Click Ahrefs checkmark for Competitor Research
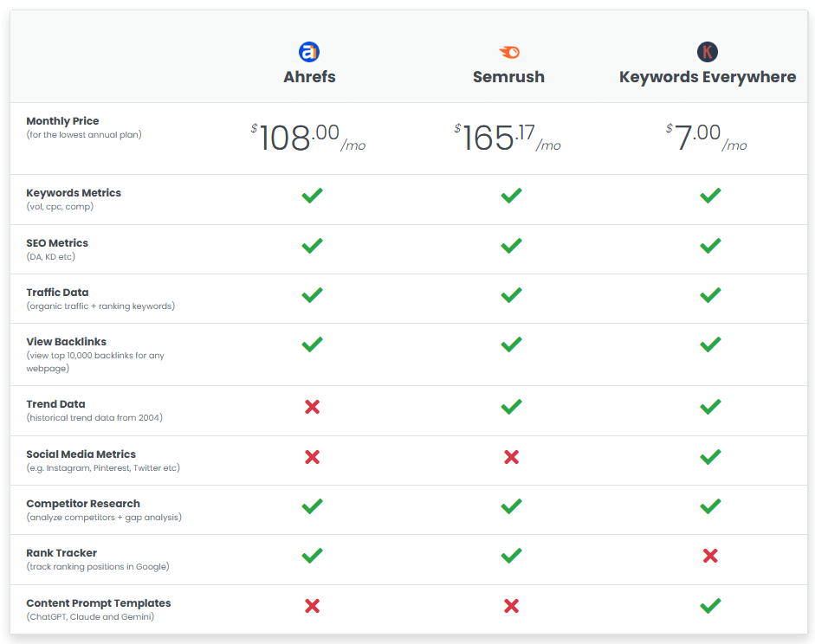Screen dimensions: 815x644 tap(313, 506)
